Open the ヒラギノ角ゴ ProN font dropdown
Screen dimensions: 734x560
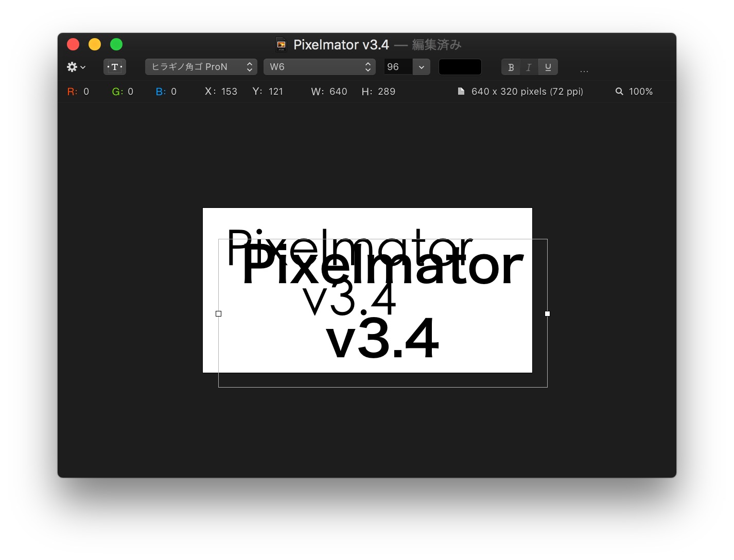click(201, 67)
